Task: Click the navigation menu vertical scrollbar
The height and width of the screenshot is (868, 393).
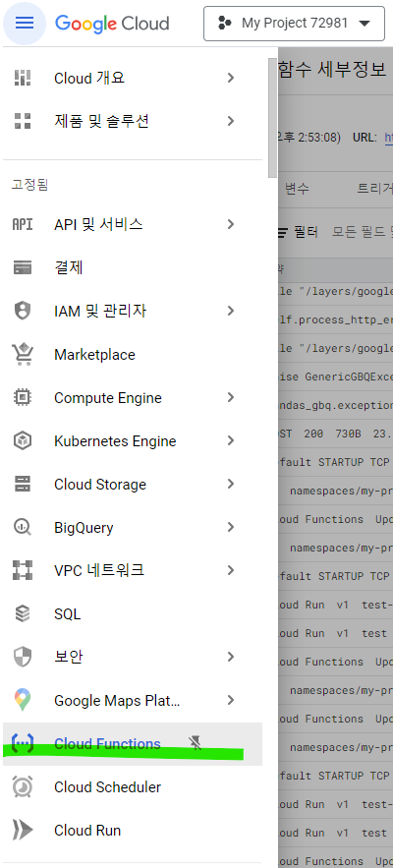Action: point(272,116)
